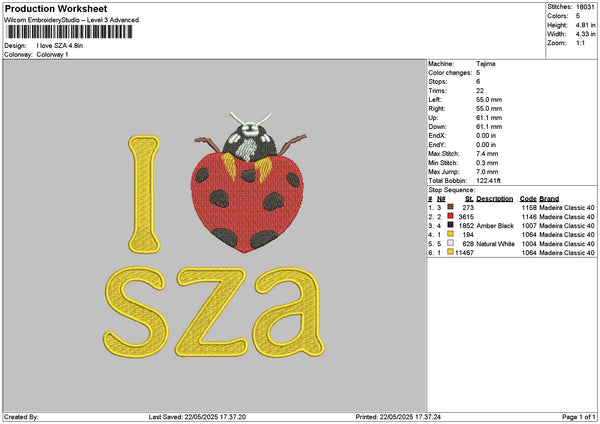The width and height of the screenshot is (600, 424).
Task: Click thread code 1007
Action: (529, 226)
